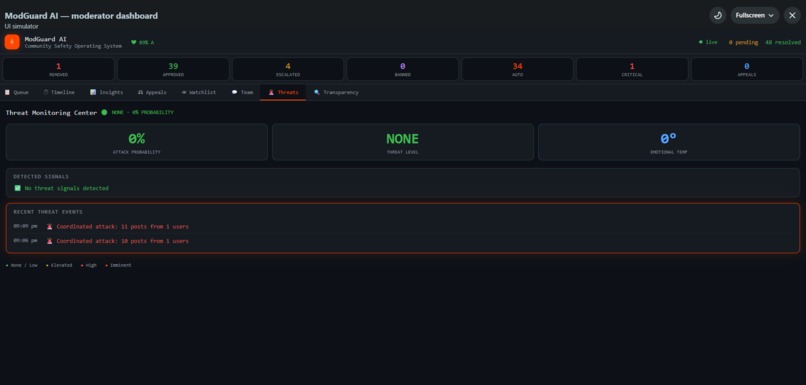This screenshot has width=806, height=385.
Task: Open the Insights tab
Action: click(x=106, y=93)
